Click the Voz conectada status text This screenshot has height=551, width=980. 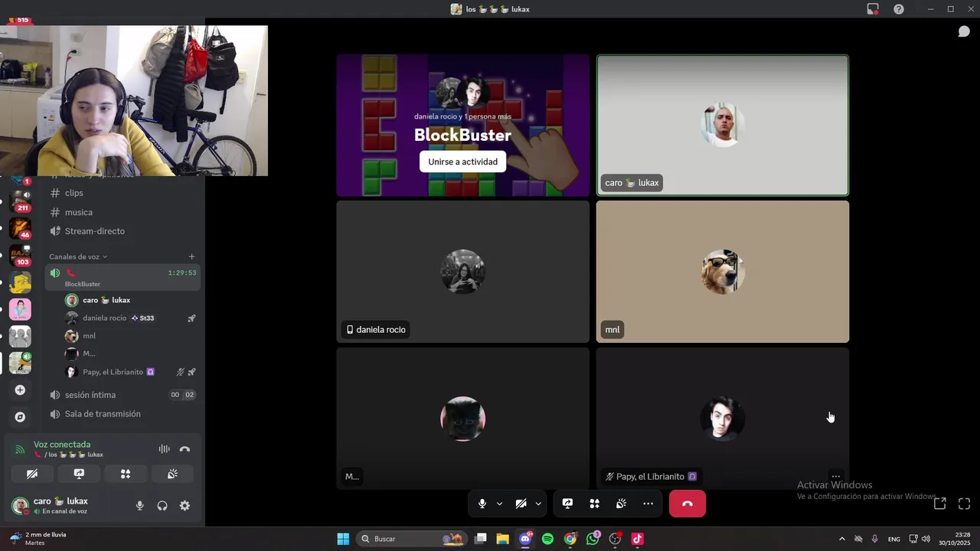click(x=62, y=444)
